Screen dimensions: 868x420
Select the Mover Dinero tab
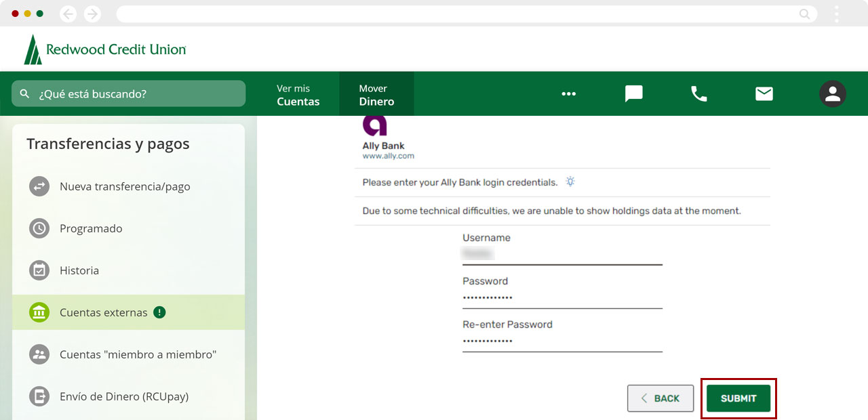[376, 95]
